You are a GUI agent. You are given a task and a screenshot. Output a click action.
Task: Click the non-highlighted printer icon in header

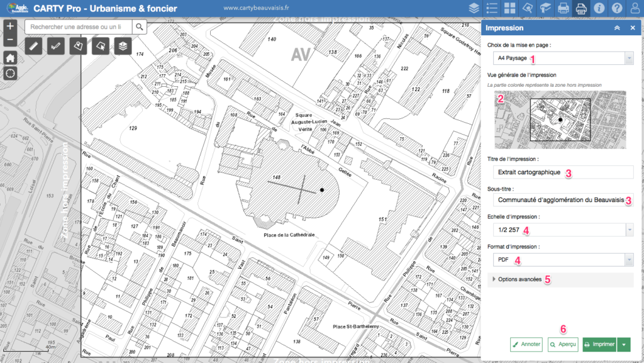[563, 8]
